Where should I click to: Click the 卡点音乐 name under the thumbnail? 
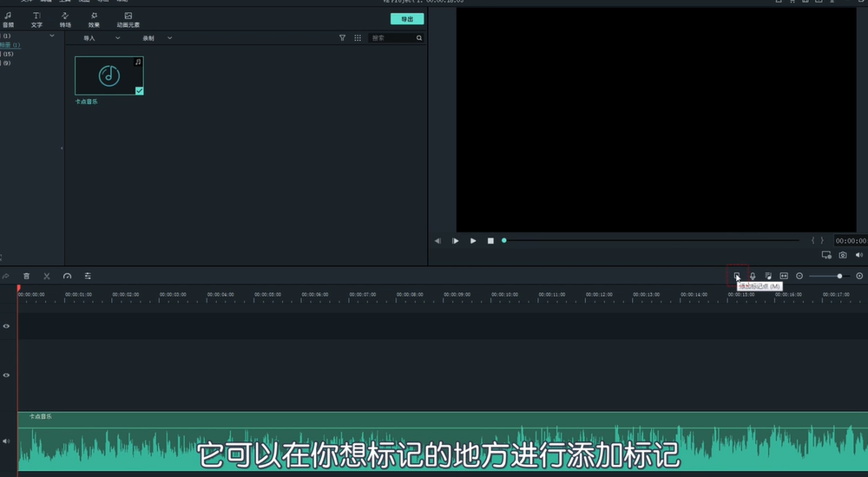click(86, 101)
